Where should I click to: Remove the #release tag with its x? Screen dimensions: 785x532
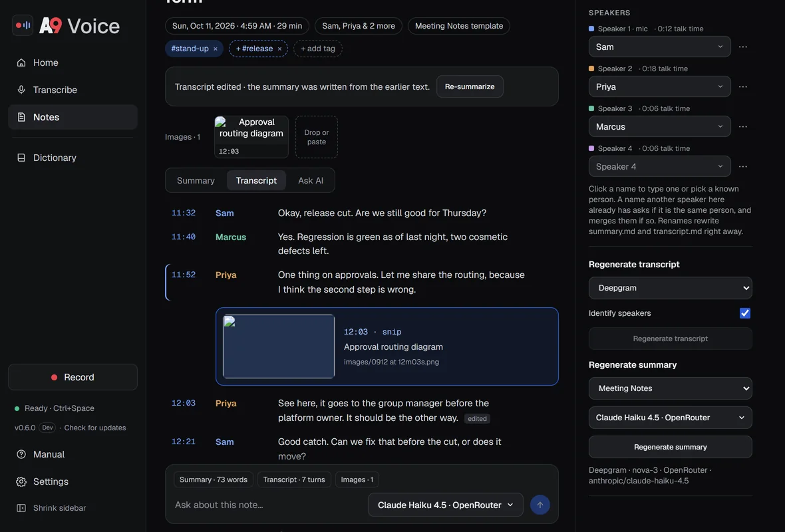tap(279, 49)
